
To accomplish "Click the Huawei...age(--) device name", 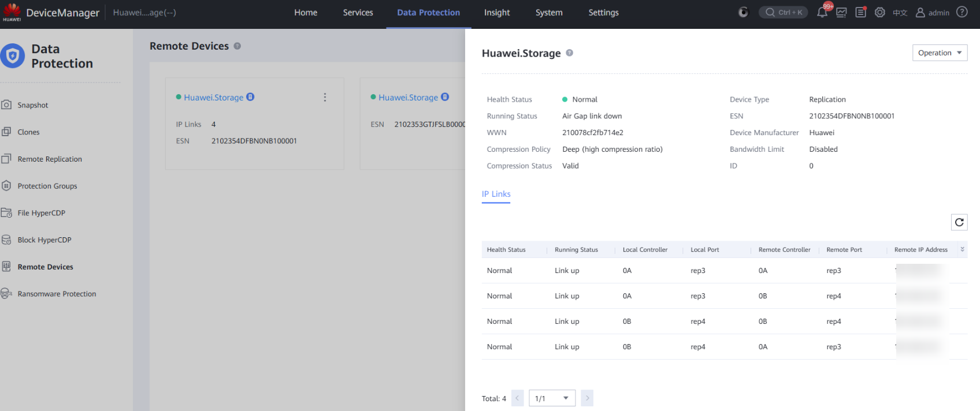I will tap(144, 13).
